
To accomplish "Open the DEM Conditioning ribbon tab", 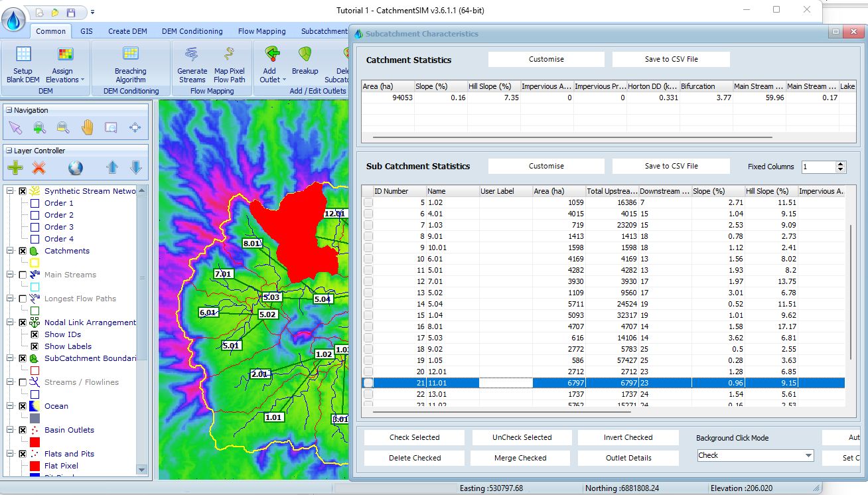I will click(x=192, y=31).
